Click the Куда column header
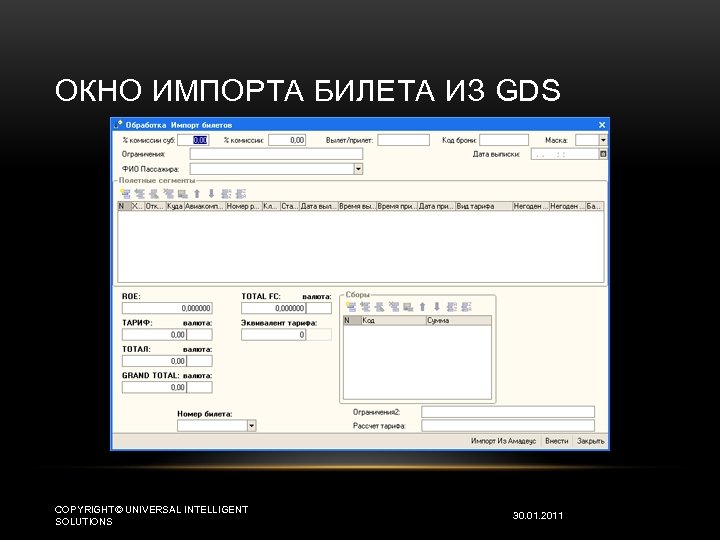Viewport: 720px width, 540px height. (x=175, y=206)
